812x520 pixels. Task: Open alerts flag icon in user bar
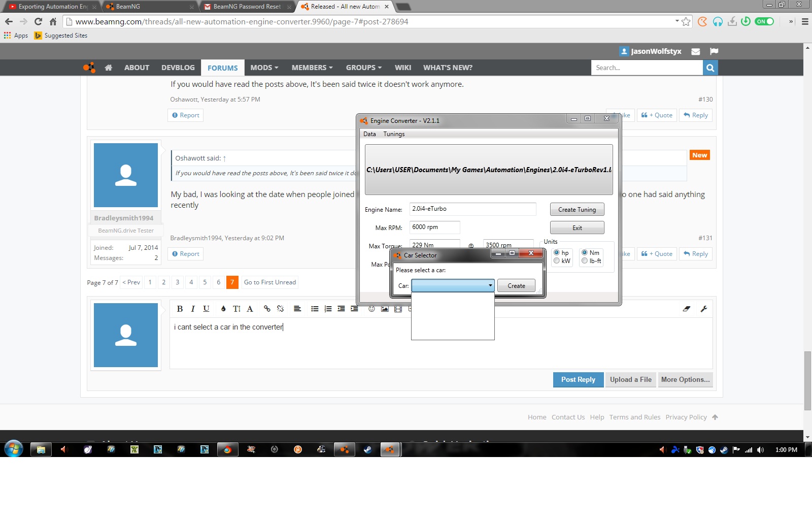point(714,51)
